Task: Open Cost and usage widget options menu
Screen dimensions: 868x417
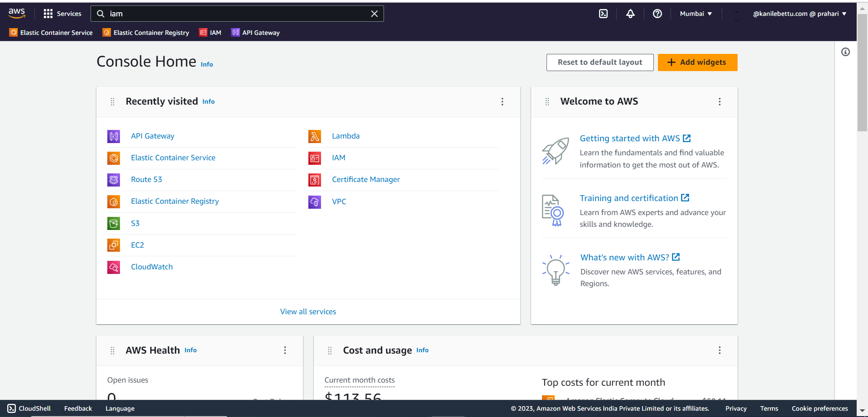Action: 719,350
